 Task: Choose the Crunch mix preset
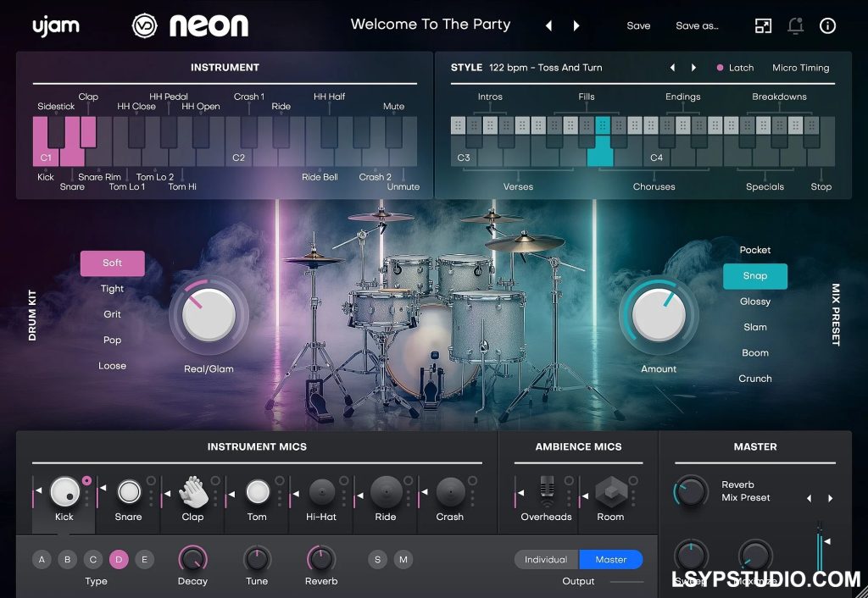pos(755,379)
